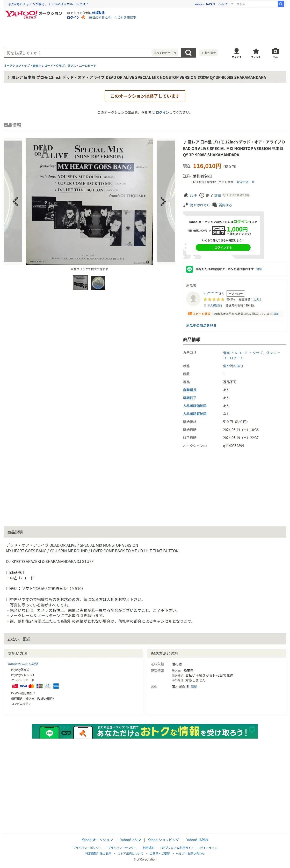Show next product image with right arrow
Image resolution: width=290 pixels, height=868 pixels.
[163, 201]
